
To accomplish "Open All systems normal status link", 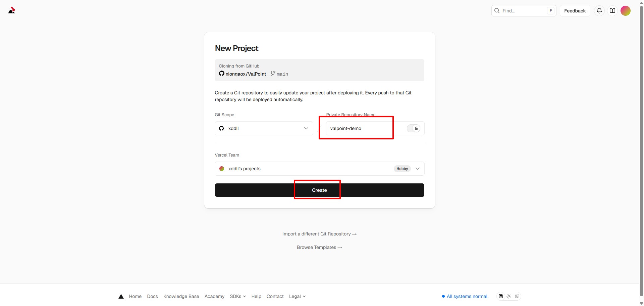I will pos(465,296).
